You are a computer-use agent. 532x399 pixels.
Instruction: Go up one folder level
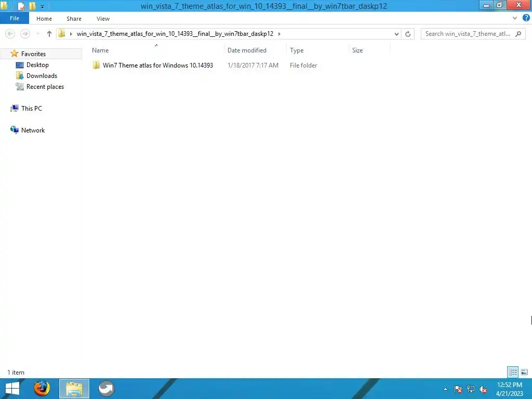click(x=49, y=34)
